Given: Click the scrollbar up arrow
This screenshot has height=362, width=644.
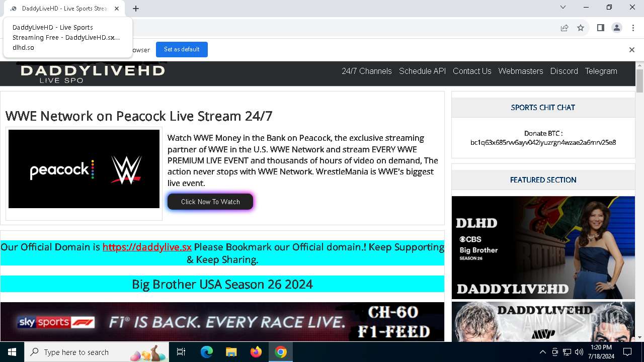Looking at the screenshot, I should click(639, 65).
